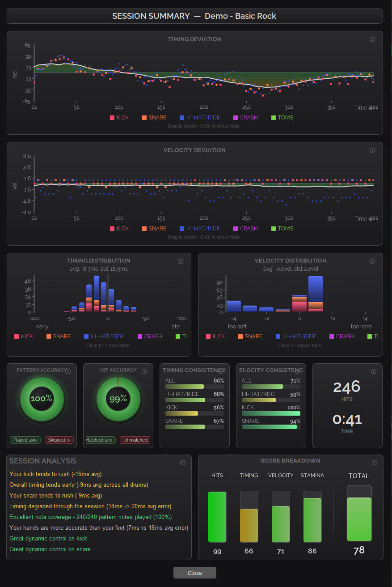Click the Timing Distribution info icon

(181, 261)
